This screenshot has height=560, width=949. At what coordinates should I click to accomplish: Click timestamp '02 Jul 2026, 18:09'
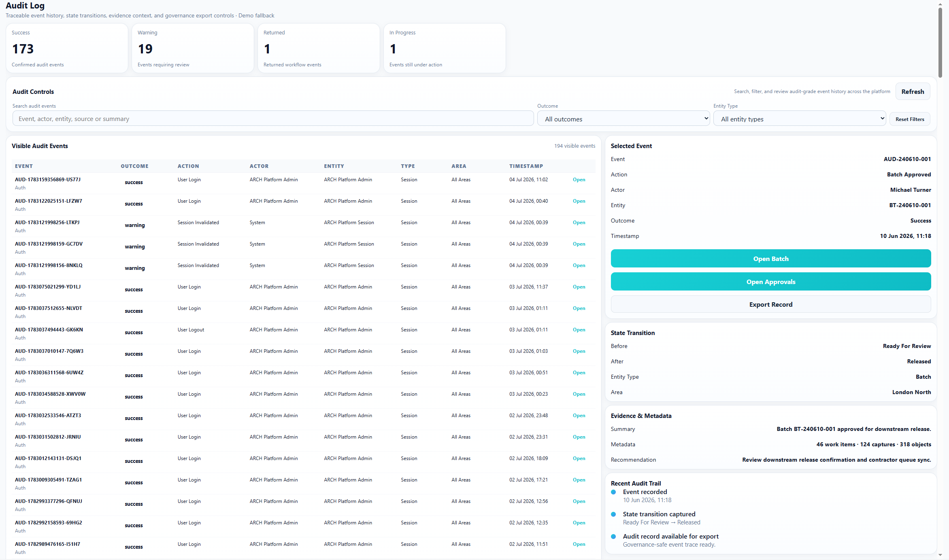[528, 458]
